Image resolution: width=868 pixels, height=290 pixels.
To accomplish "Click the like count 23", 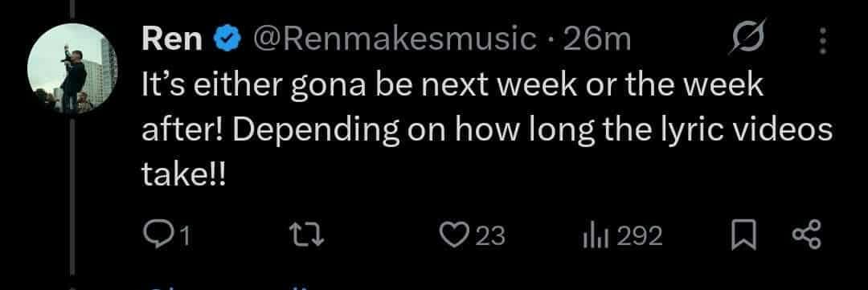I will (x=490, y=237).
